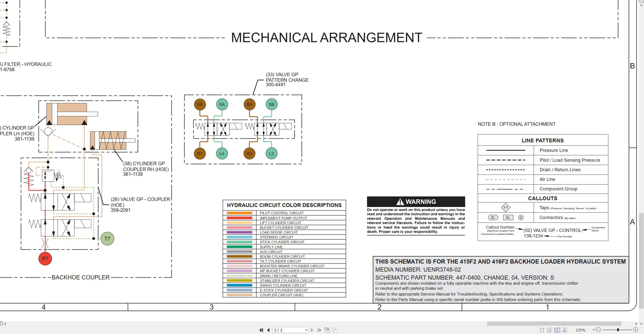This screenshot has height=334, width=644.
Task: Click the MEDIA NUMBER: UENR3748-02 text
Action: [x=418, y=270]
